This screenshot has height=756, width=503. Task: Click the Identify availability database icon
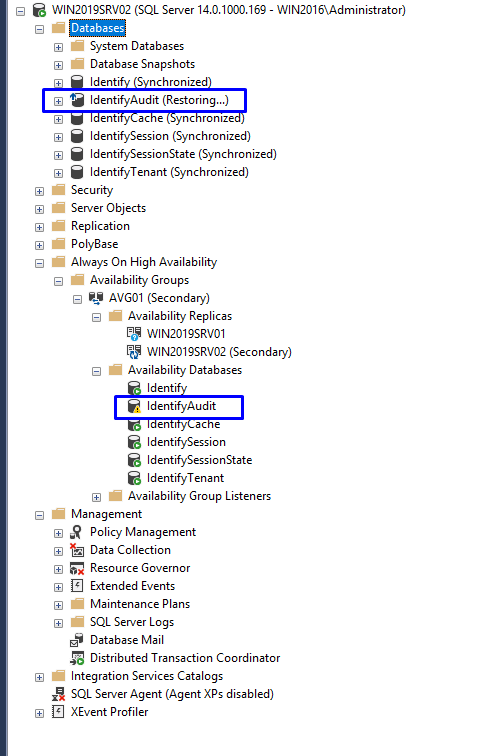[x=134, y=388]
